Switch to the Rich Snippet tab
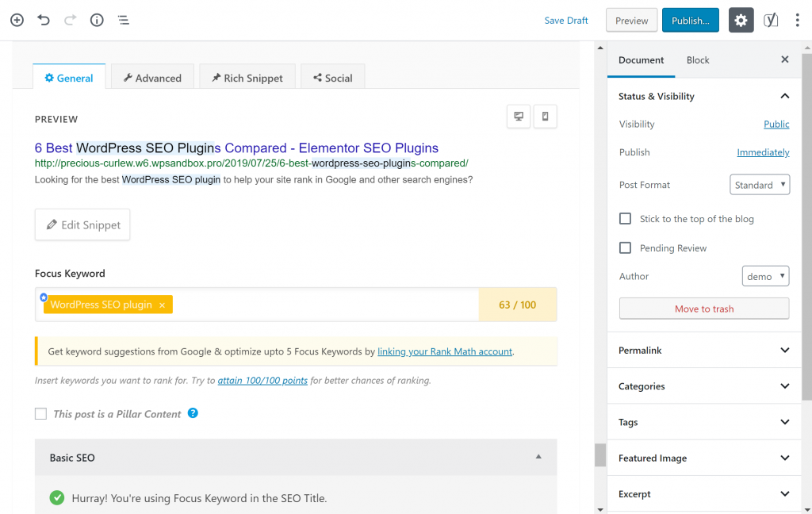812x514 pixels. (247, 78)
